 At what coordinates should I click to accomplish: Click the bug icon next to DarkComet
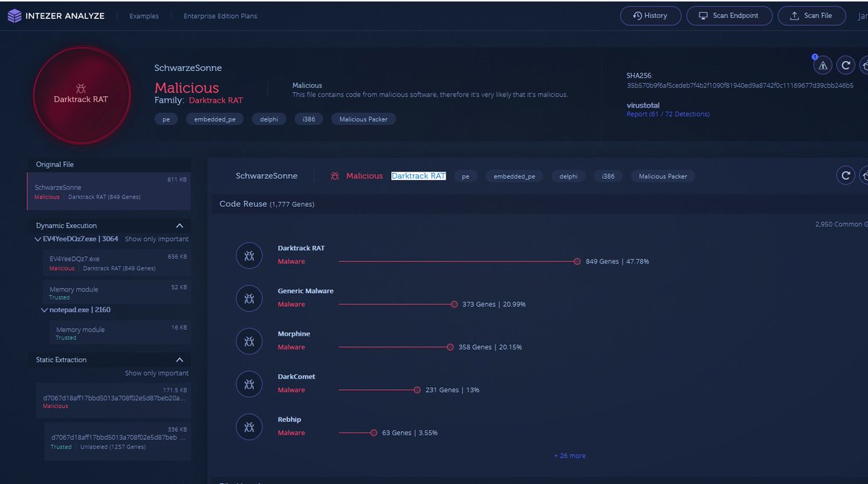click(x=249, y=383)
